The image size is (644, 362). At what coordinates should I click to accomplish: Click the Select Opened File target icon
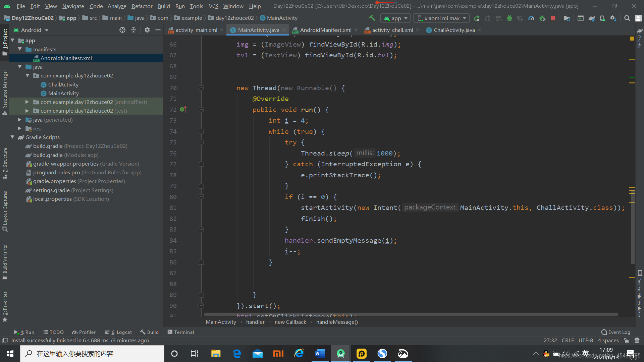(122, 30)
